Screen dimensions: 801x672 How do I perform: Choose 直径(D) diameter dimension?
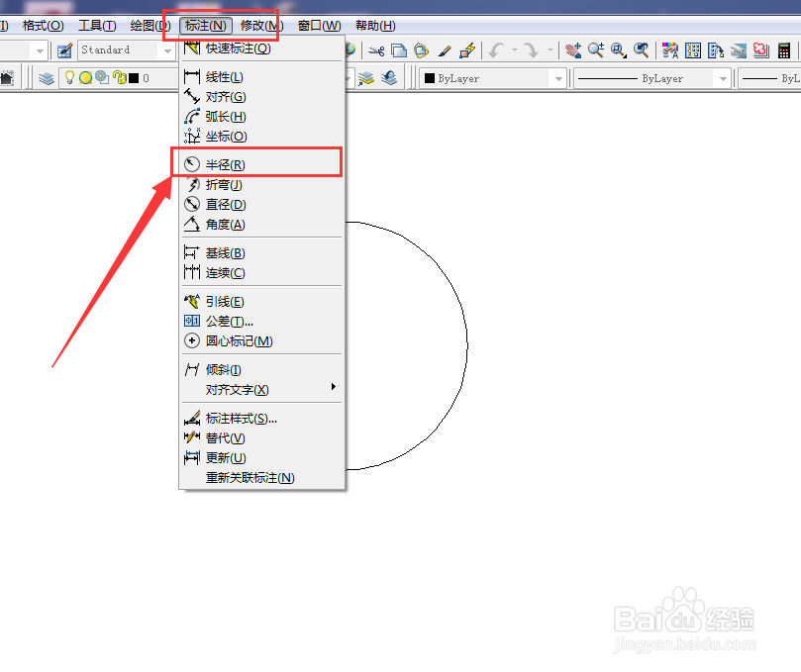[262, 204]
